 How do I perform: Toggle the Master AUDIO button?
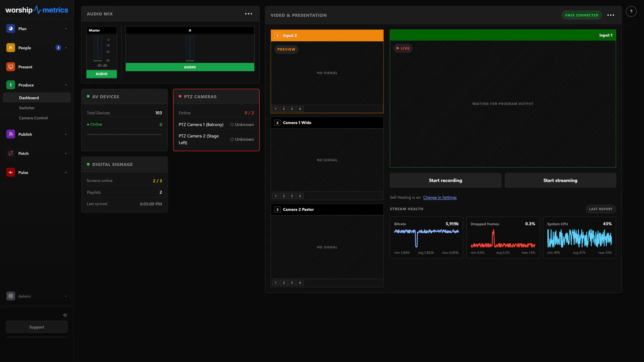[101, 74]
